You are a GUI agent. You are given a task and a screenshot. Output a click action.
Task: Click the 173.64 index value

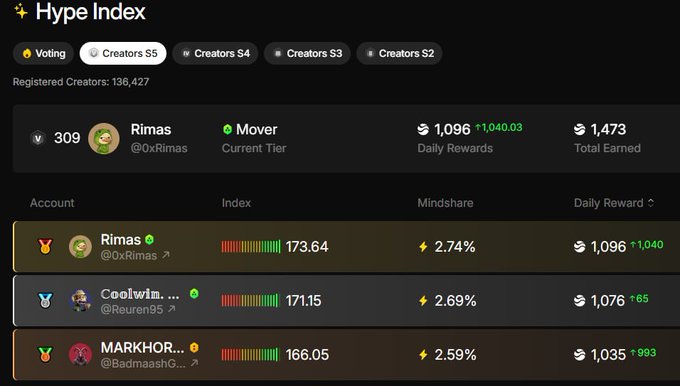[x=307, y=247]
